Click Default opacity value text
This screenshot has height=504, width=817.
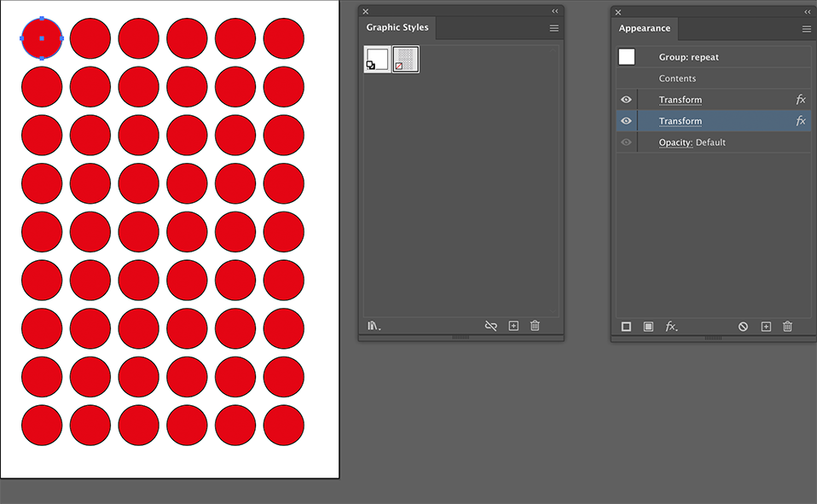pyautogui.click(x=710, y=142)
